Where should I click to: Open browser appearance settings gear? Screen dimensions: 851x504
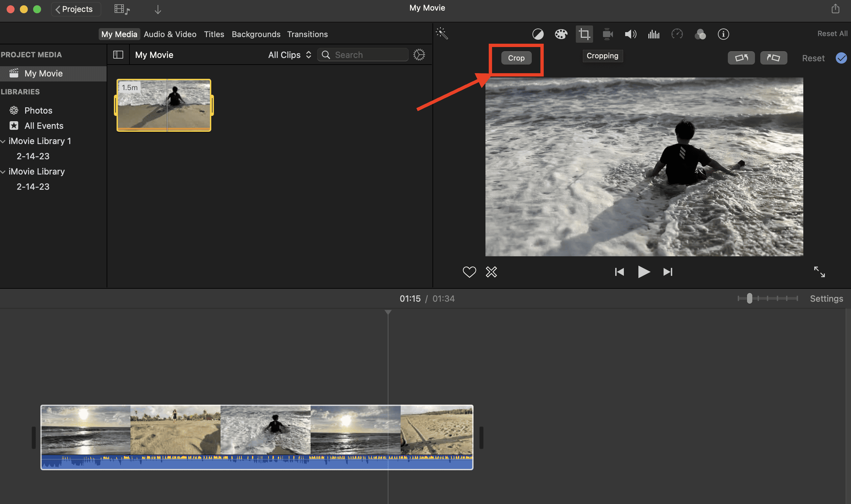419,55
